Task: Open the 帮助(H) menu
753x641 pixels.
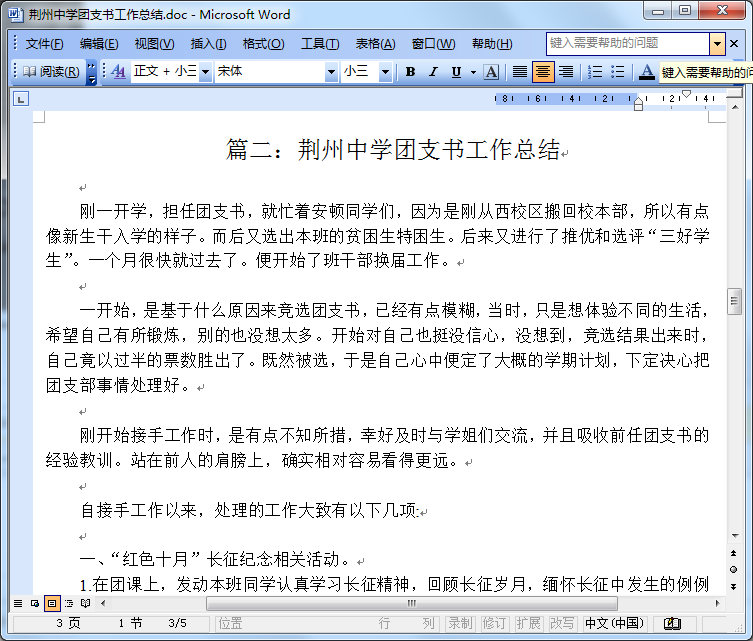Action: [x=492, y=44]
